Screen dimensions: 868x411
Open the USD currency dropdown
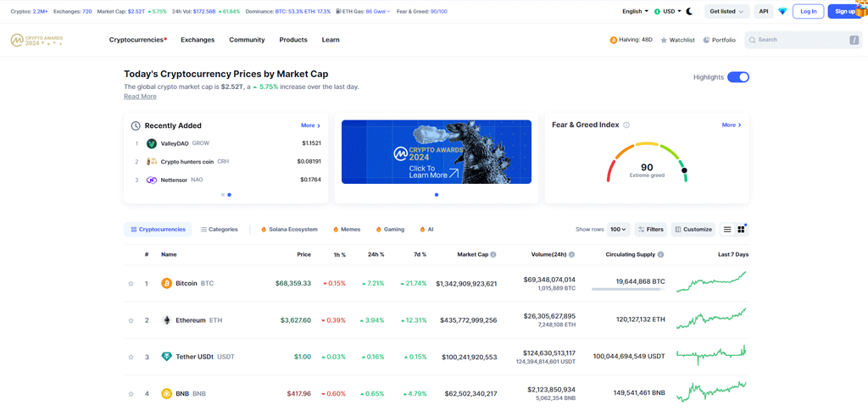(x=668, y=11)
